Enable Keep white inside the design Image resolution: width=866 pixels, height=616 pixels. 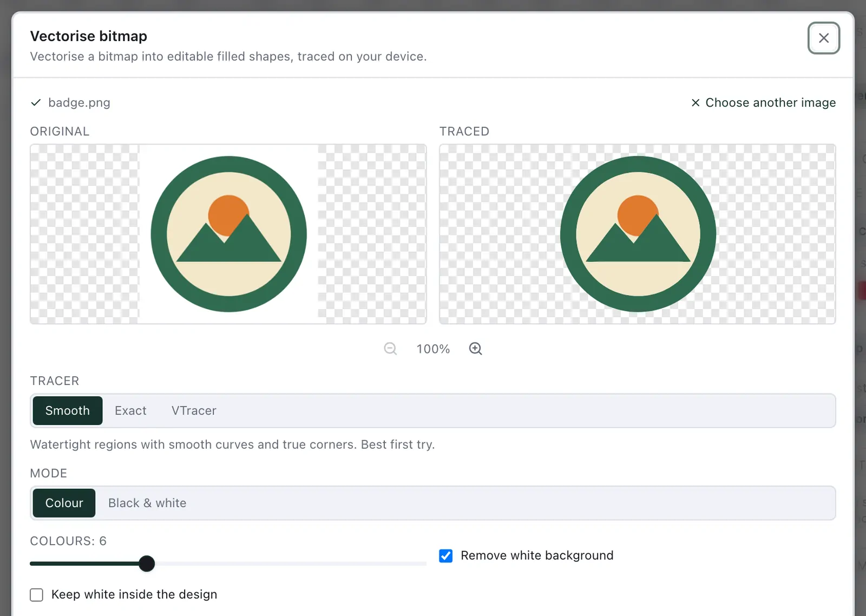37,595
